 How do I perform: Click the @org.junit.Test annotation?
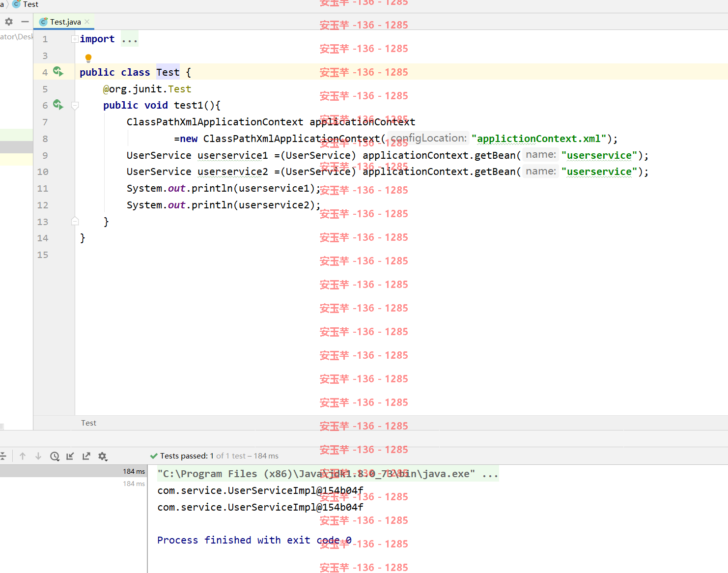click(x=147, y=89)
